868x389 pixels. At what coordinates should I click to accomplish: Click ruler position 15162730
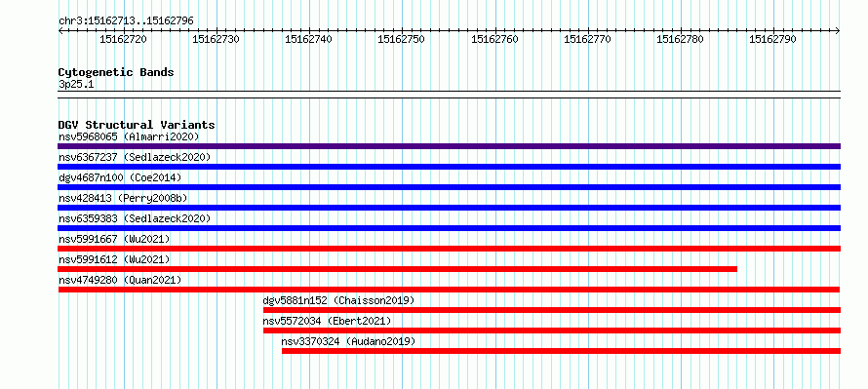click(217, 39)
